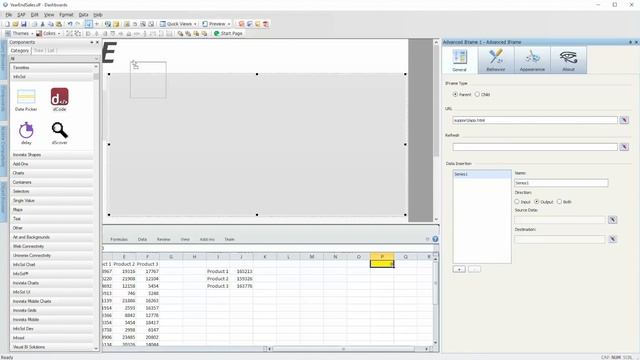
Task: Open the Preview dropdown arrow
Action: point(229,24)
